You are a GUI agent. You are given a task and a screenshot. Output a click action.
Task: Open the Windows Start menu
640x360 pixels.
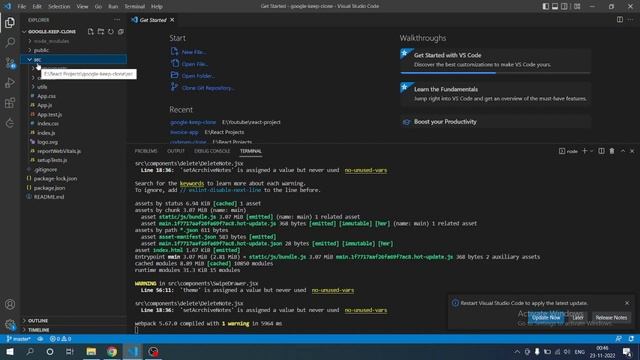coord(10,351)
